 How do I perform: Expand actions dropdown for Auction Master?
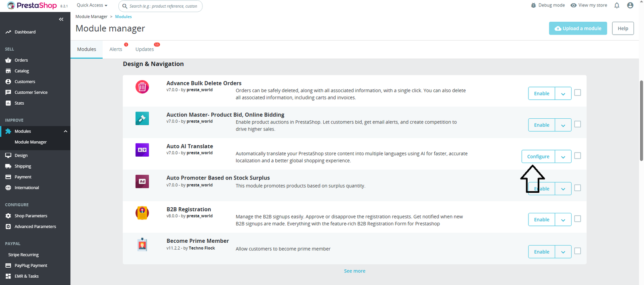(x=563, y=125)
